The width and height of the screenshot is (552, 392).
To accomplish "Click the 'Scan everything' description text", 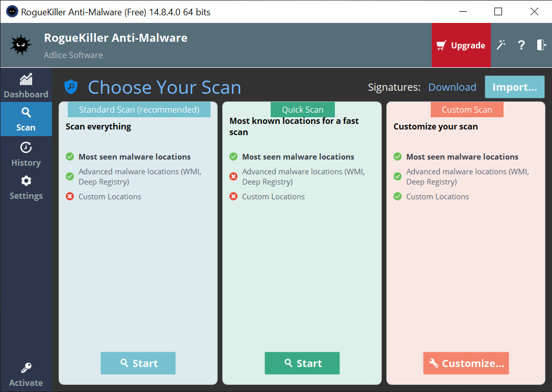I will (x=98, y=127).
